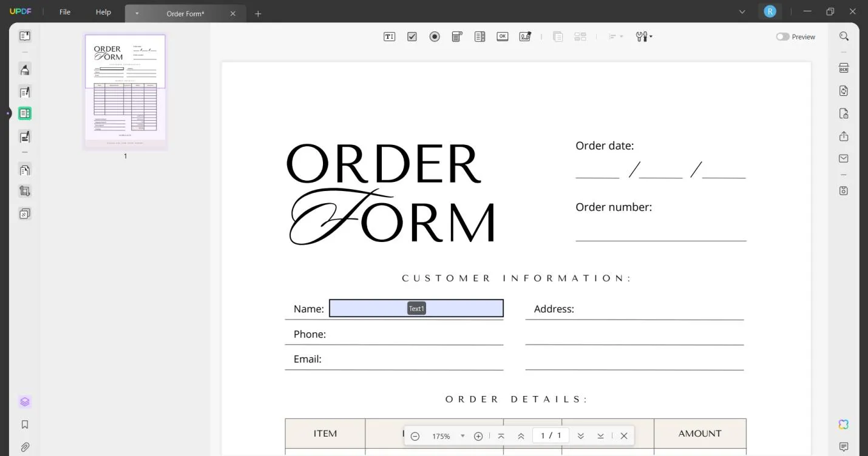Select the Text Field tool
868x456 pixels.
click(389, 36)
